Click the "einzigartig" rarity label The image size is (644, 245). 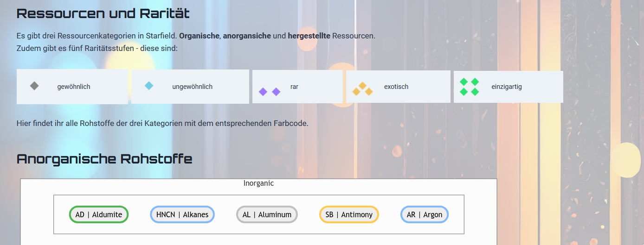click(x=507, y=87)
